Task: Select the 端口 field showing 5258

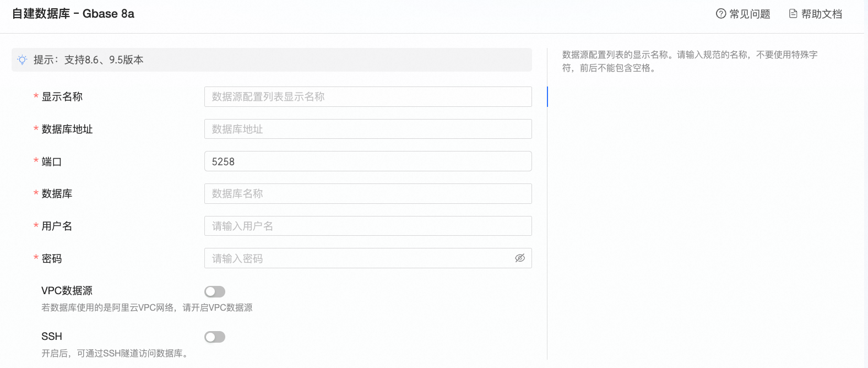Action: [x=367, y=161]
